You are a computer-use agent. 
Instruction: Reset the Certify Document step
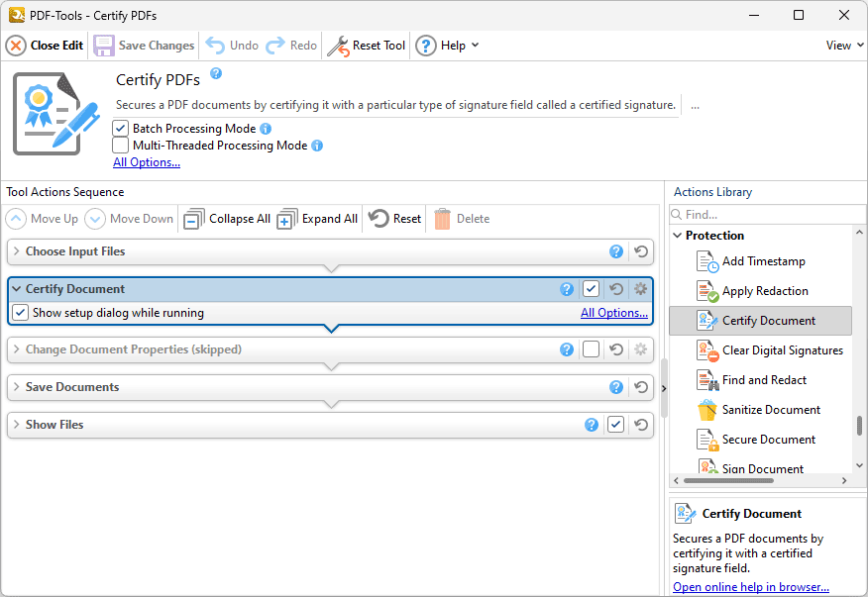(x=616, y=289)
